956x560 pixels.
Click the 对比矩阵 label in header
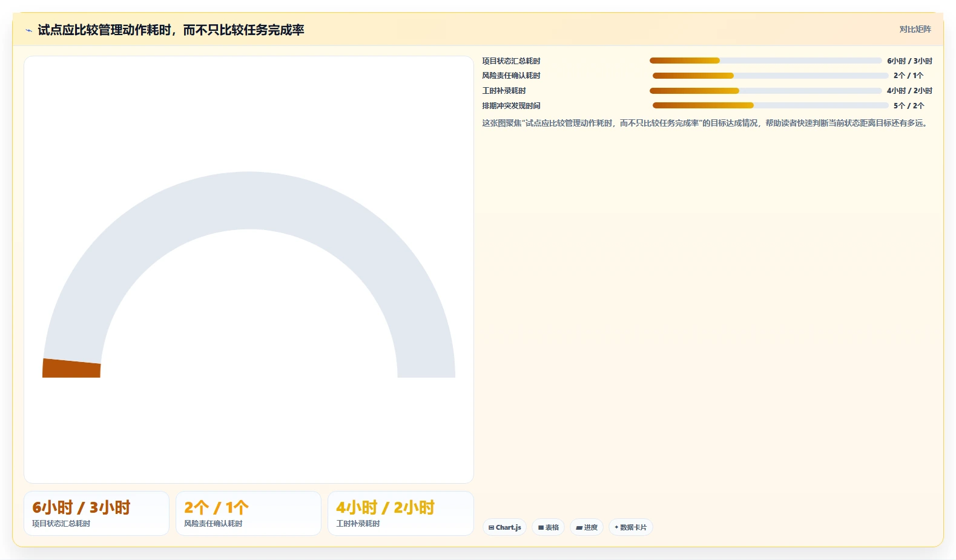pyautogui.click(x=915, y=29)
